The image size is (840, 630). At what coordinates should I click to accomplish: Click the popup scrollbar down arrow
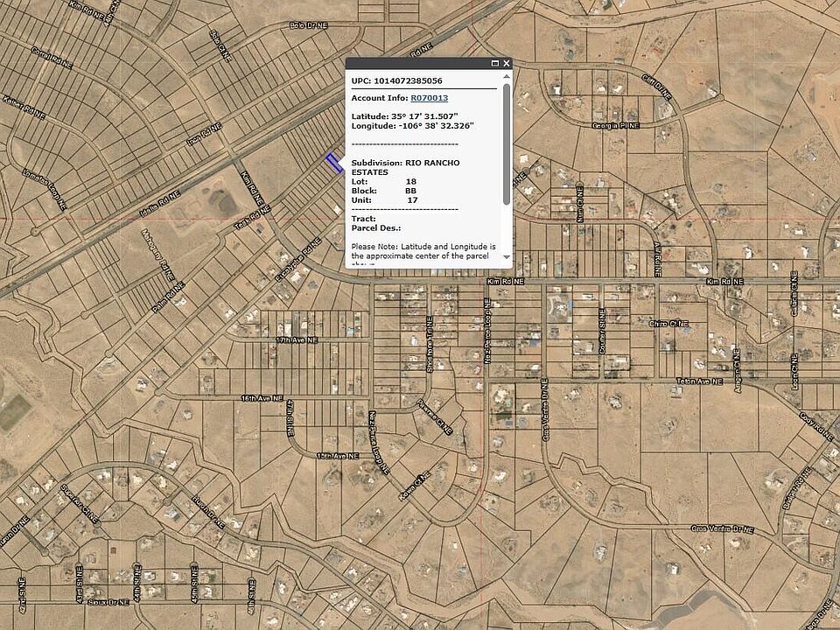pos(507,257)
